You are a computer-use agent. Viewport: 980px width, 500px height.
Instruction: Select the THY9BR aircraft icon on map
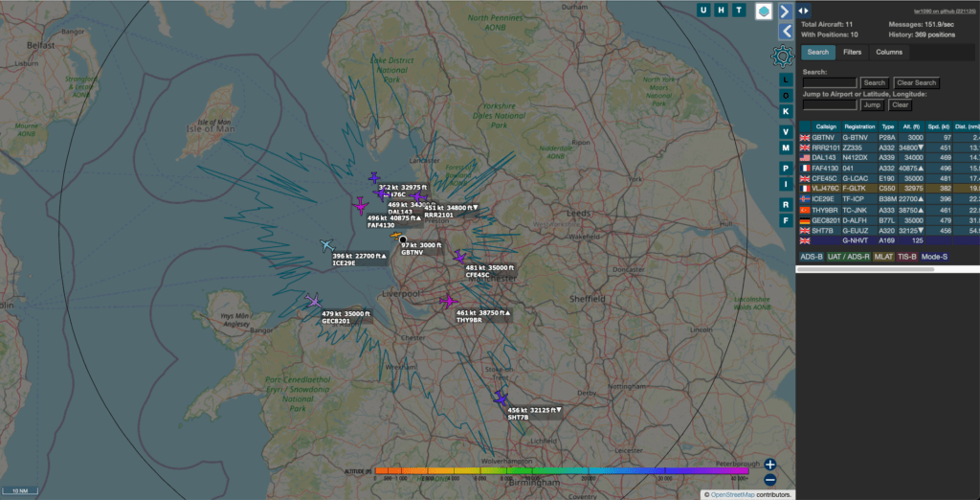tap(448, 302)
